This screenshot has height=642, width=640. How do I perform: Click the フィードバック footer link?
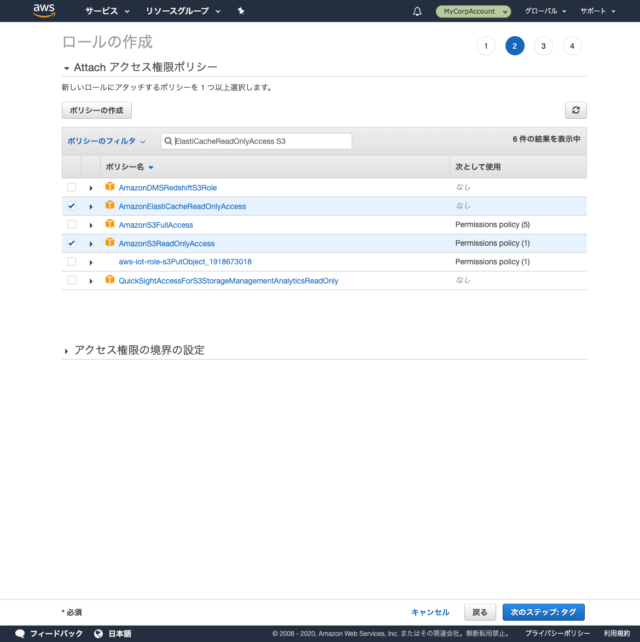tap(56, 634)
